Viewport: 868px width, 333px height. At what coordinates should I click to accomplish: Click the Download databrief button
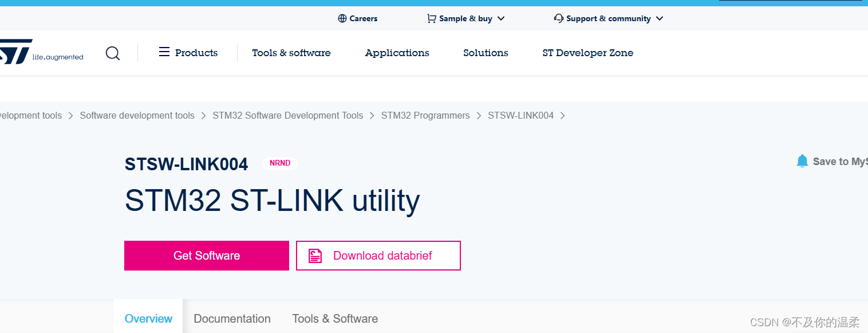pyautogui.click(x=378, y=256)
